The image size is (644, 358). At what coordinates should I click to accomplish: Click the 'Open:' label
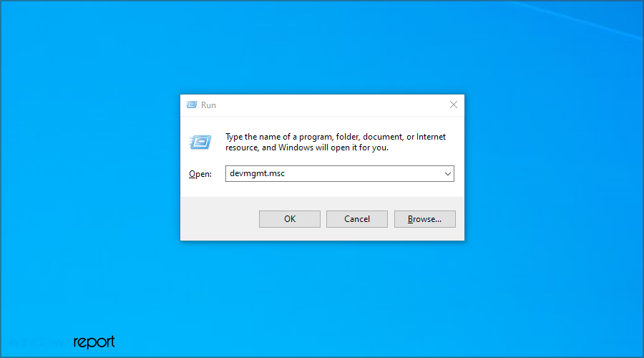pos(200,174)
